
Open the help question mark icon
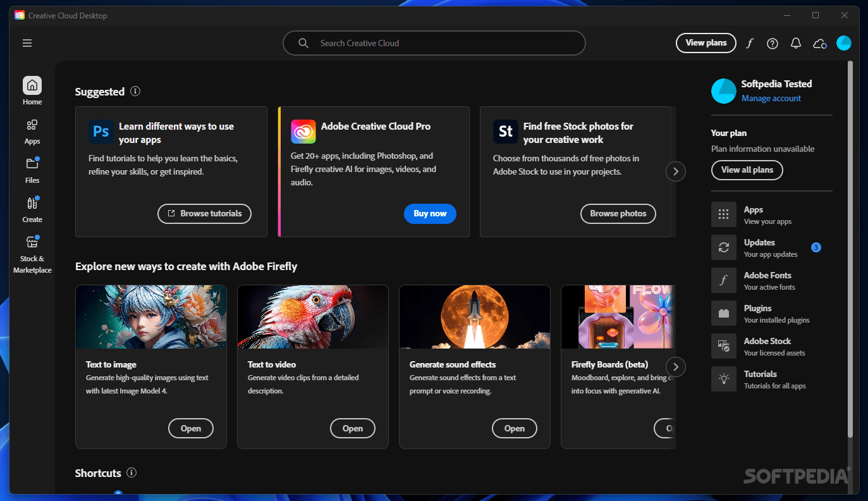773,43
